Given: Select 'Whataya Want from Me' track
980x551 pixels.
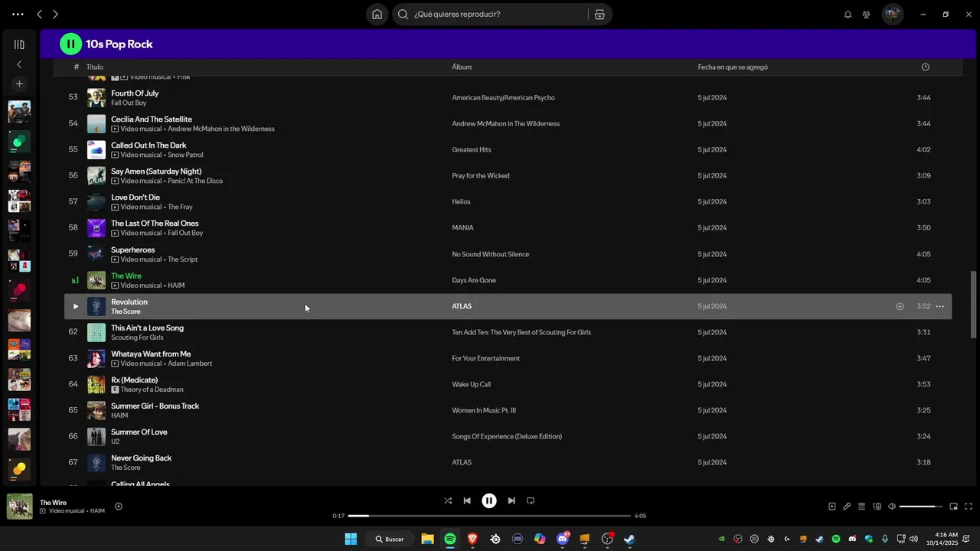Looking at the screenshot, I should tap(151, 354).
